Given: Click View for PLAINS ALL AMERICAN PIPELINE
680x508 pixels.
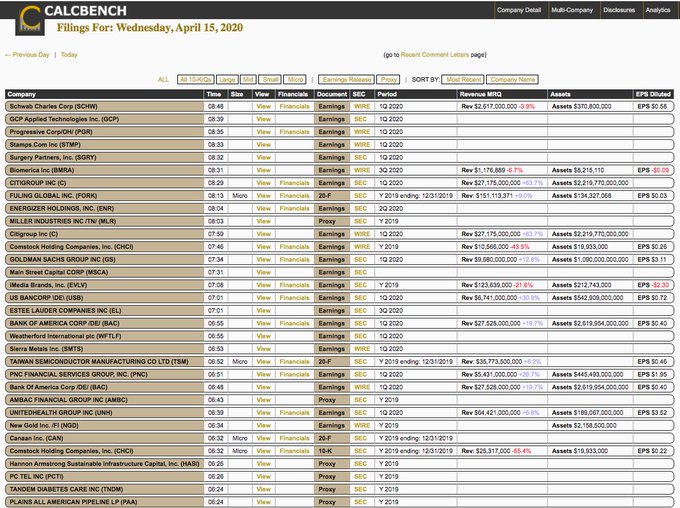Looking at the screenshot, I should coord(263,502).
